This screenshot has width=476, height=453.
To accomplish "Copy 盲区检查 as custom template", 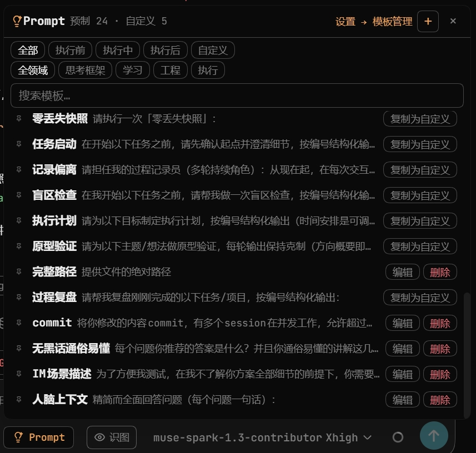I will [x=420, y=195].
